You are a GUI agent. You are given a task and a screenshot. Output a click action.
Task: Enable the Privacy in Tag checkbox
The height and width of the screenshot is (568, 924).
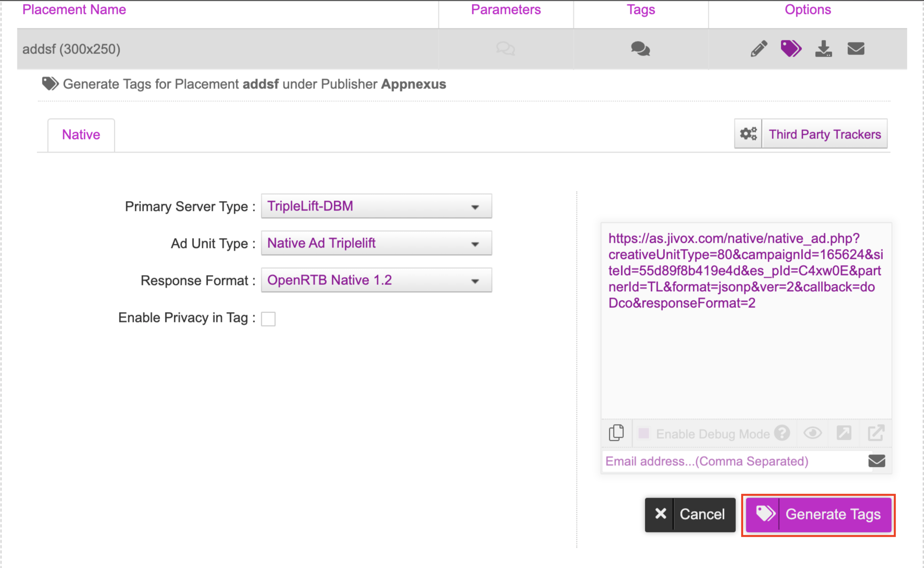tap(268, 319)
